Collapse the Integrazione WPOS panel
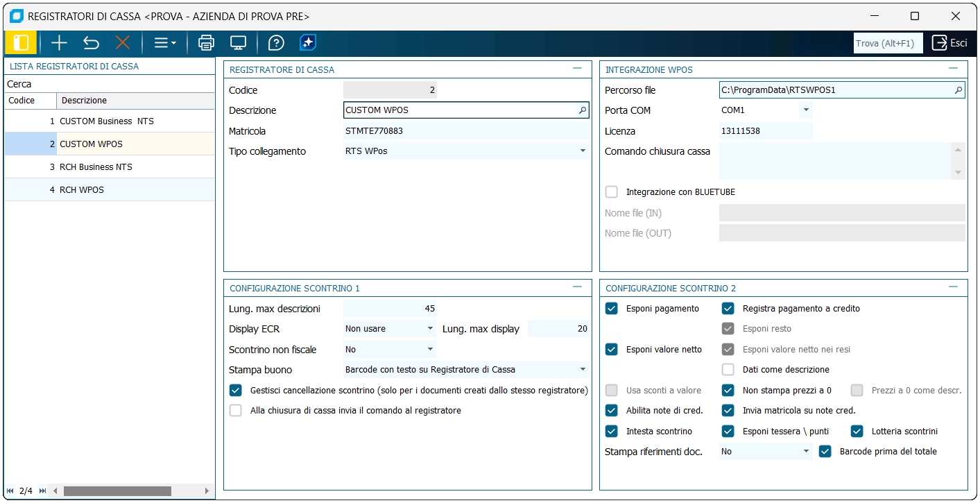The height and width of the screenshot is (503, 980). tap(953, 69)
